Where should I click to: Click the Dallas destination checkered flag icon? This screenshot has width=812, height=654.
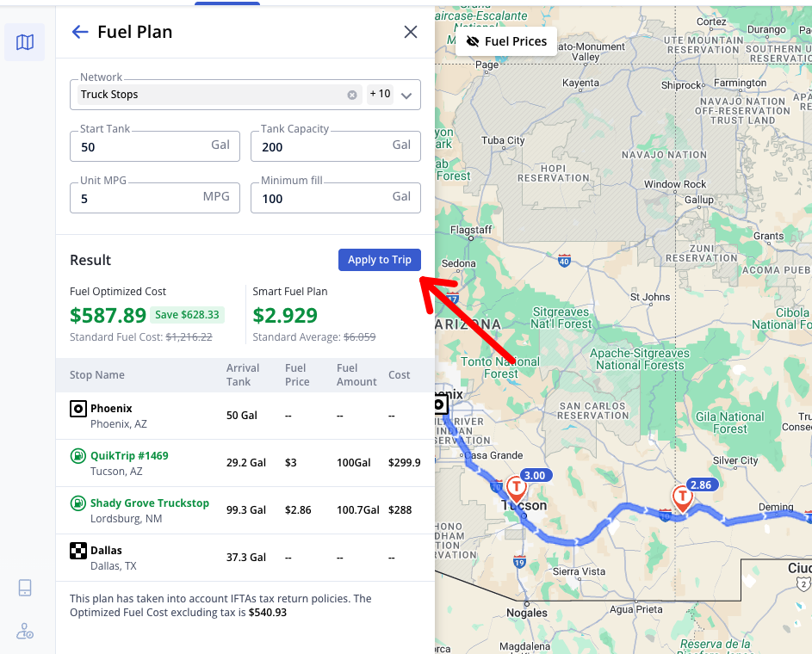coord(77,551)
